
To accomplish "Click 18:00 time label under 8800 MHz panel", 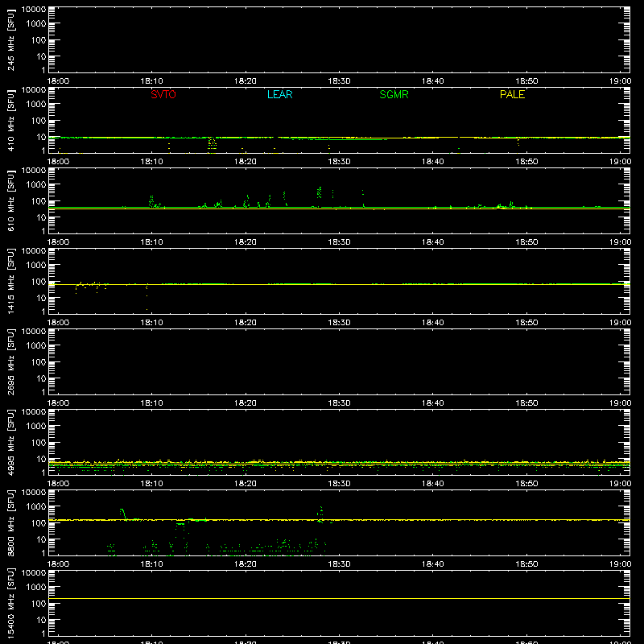I will [x=58, y=564].
